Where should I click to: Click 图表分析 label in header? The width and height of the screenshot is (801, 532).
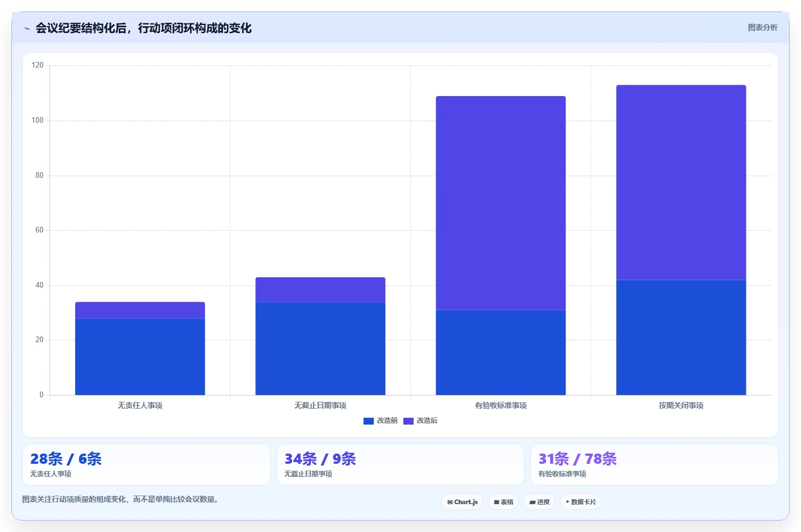762,27
